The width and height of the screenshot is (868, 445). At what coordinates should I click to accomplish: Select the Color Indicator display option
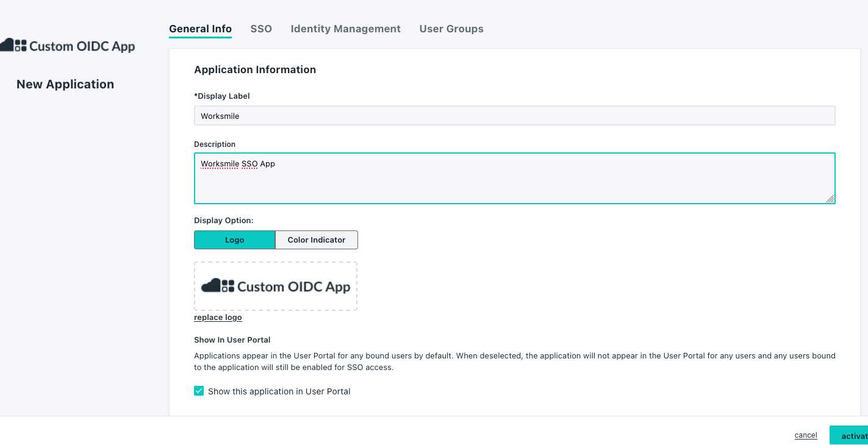click(317, 240)
